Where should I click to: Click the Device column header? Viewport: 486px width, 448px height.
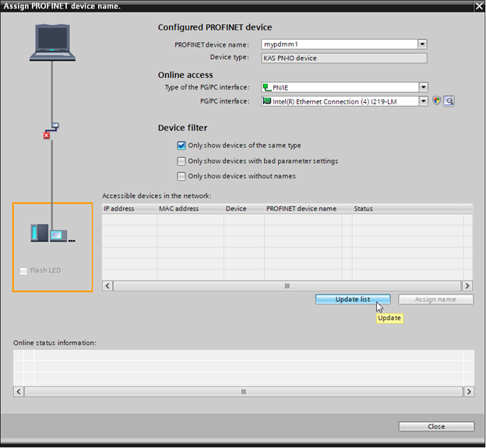244,208
